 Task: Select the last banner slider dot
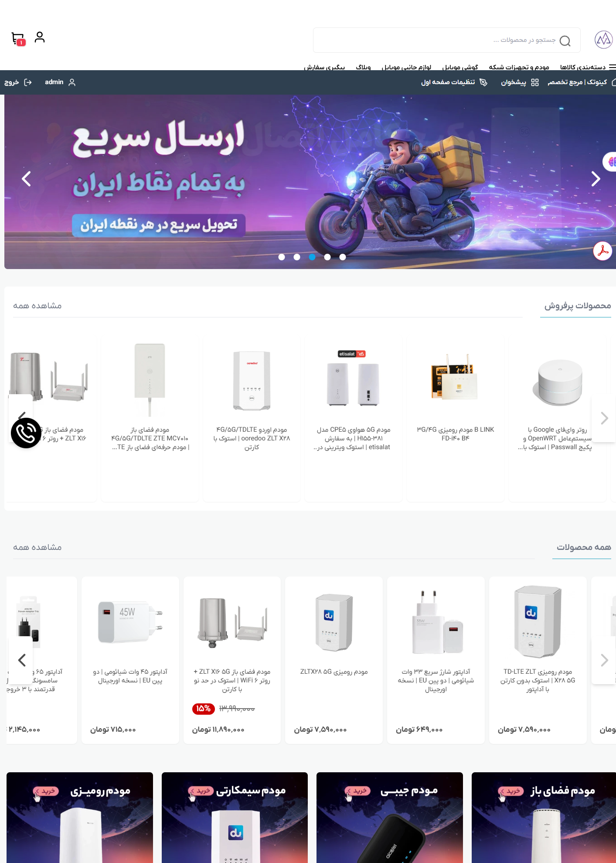(x=343, y=257)
